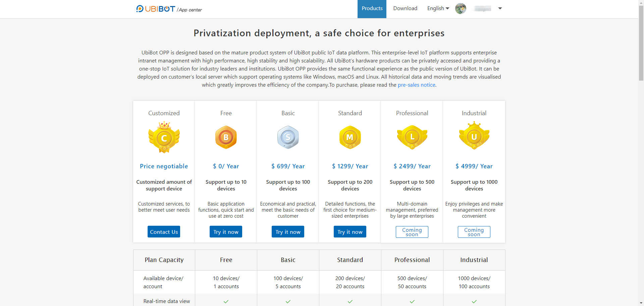Click 'Industrial' plan card title
This screenshot has width=644, height=306.
474,113
